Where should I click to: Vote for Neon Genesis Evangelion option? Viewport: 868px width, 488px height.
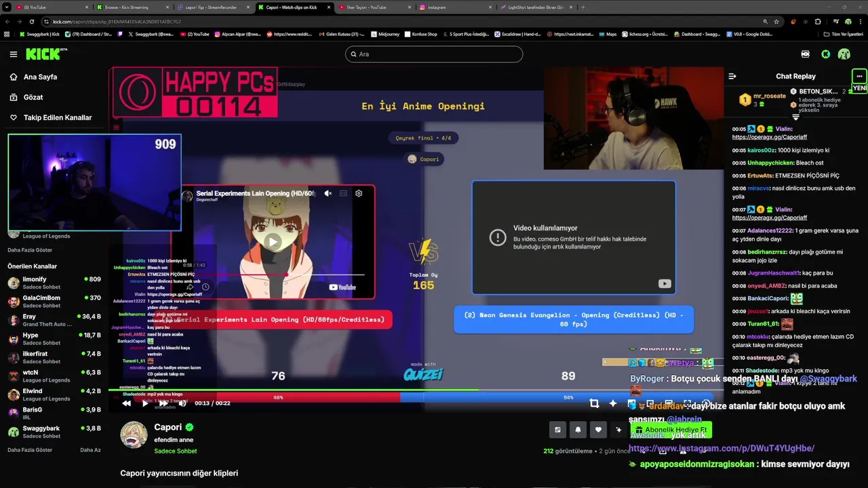coord(574,319)
